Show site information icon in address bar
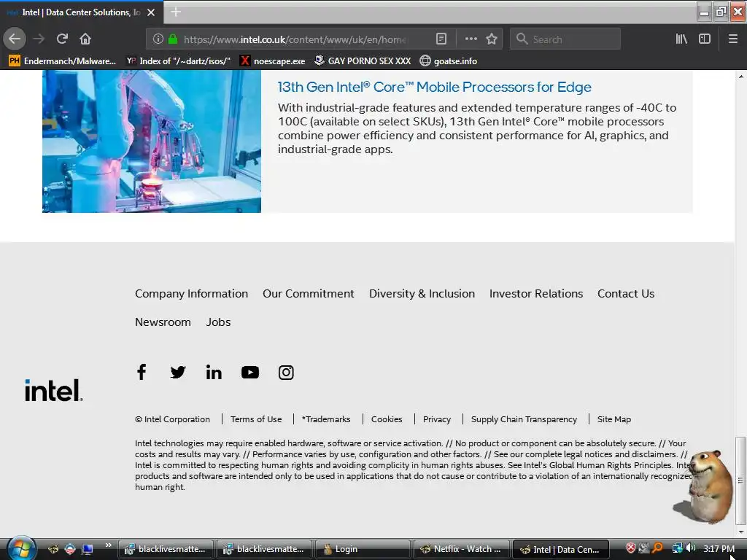 [158, 39]
